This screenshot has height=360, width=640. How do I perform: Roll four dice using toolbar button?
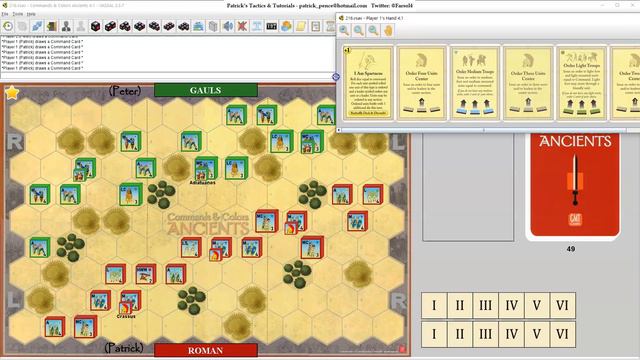pyautogui.click(x=140, y=26)
